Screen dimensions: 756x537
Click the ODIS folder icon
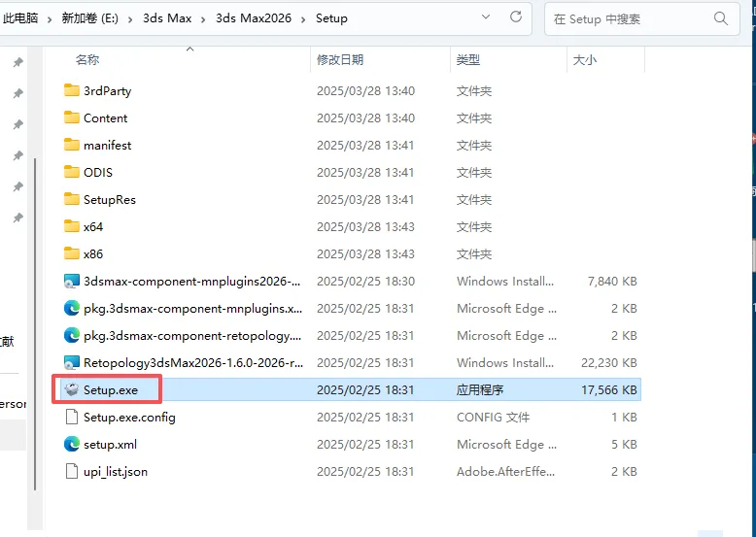71,172
